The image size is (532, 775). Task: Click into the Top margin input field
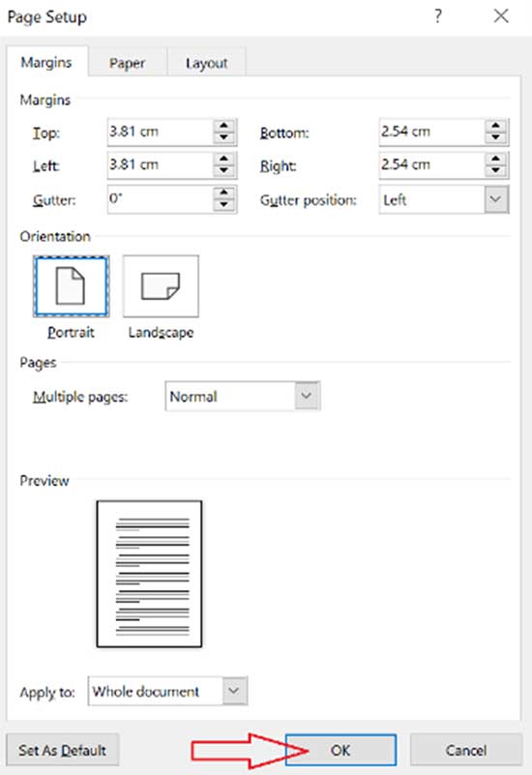[x=161, y=132]
